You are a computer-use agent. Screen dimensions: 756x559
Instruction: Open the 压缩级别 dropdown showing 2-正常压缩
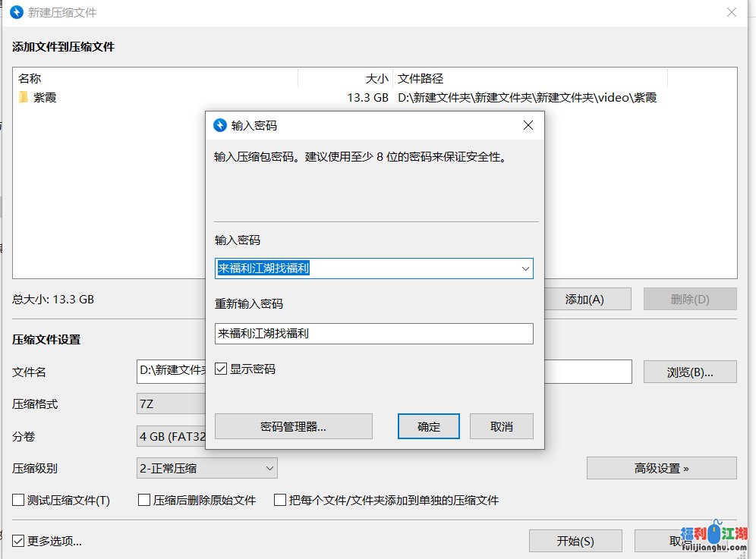coord(206,469)
